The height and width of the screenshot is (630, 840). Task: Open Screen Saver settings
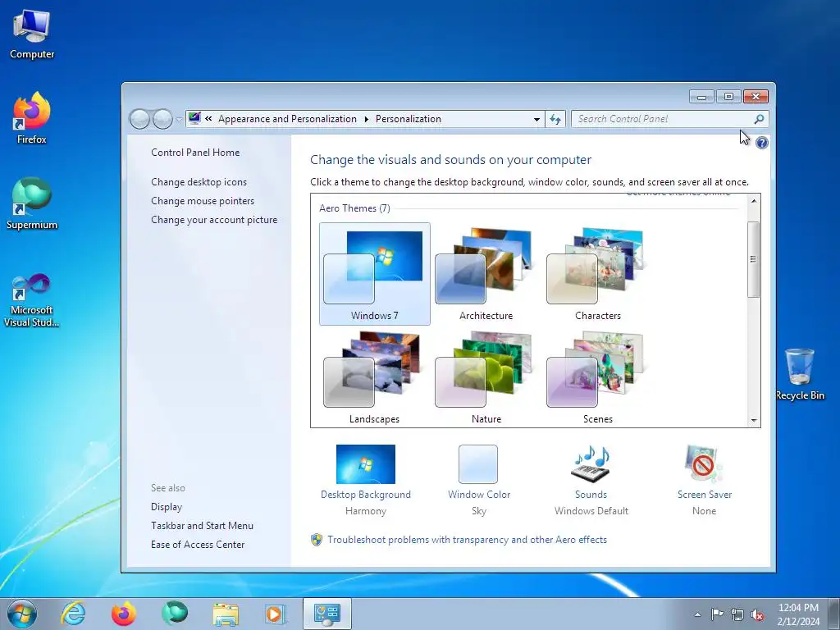click(x=705, y=480)
